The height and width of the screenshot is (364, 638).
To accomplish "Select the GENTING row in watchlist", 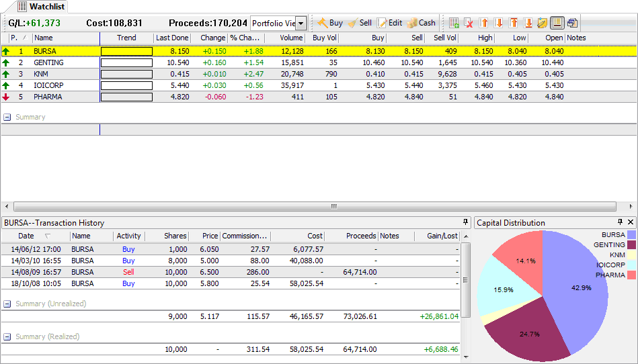I will (319, 62).
